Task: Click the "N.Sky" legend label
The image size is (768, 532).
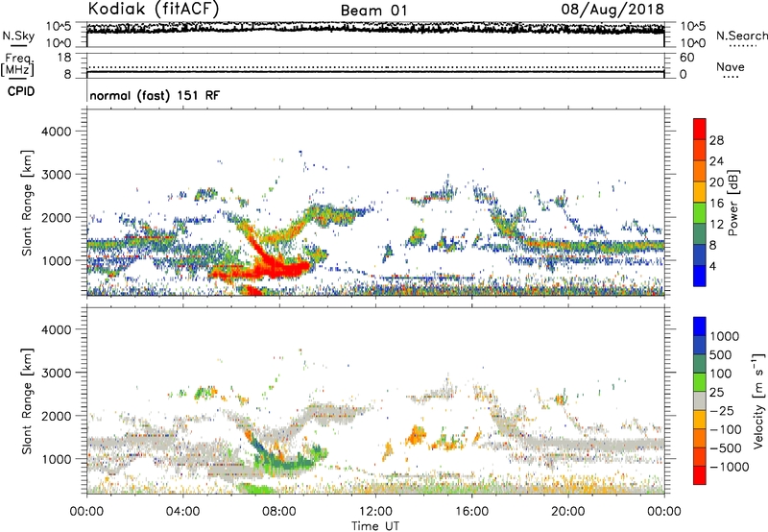Action: [18, 36]
